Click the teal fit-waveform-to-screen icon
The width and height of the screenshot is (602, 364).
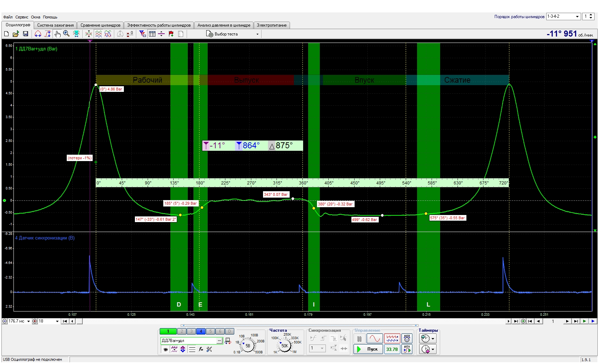point(76,34)
